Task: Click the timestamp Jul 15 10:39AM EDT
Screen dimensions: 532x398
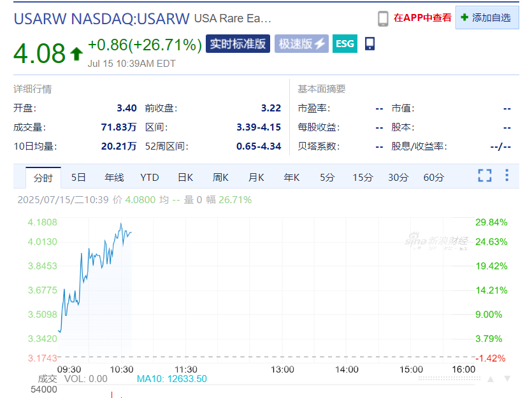Action: click(x=132, y=64)
